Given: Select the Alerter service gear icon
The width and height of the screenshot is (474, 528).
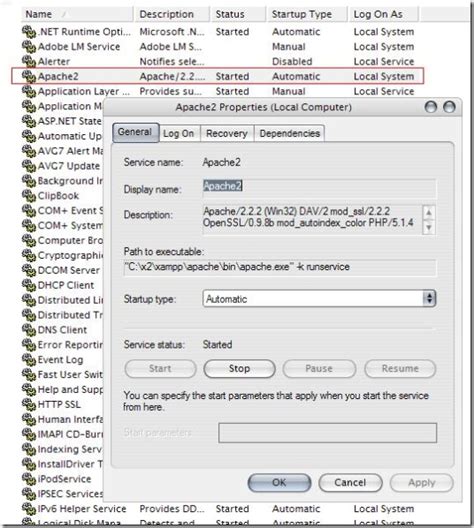Looking at the screenshot, I should pos(29,62).
